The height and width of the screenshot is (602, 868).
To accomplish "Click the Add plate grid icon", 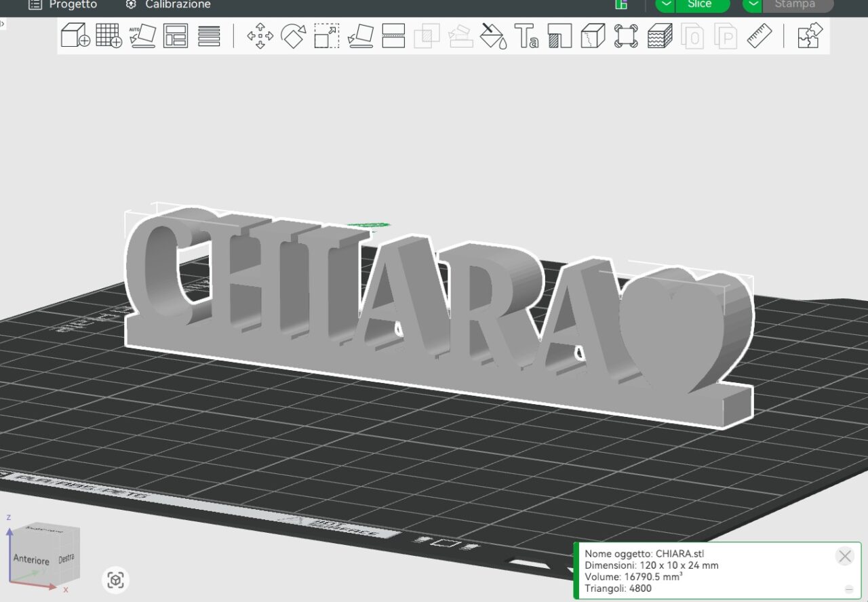I will [108, 35].
